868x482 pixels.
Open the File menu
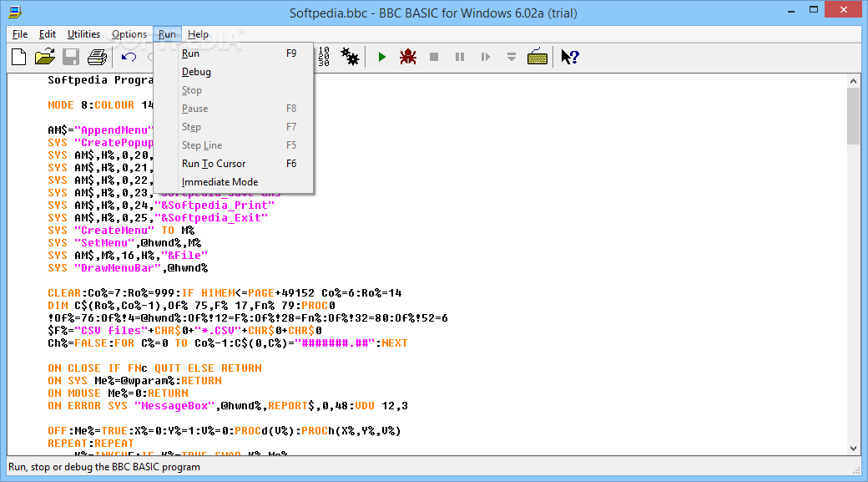(x=20, y=34)
